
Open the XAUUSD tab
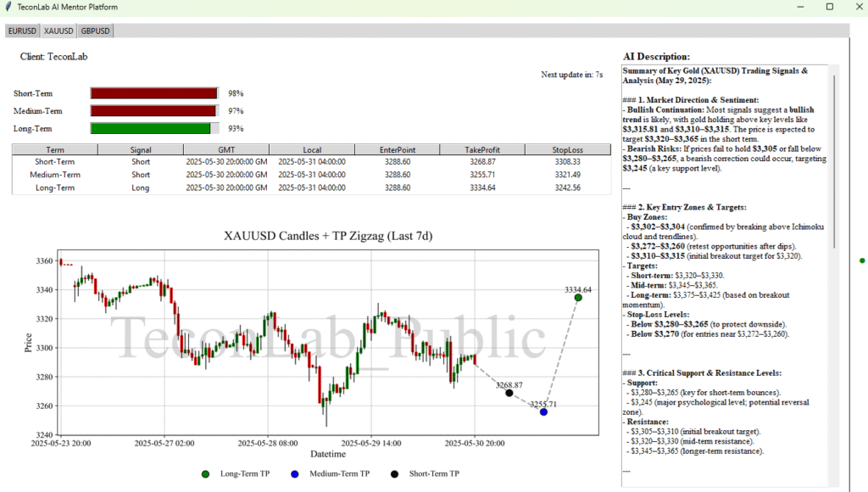(58, 31)
